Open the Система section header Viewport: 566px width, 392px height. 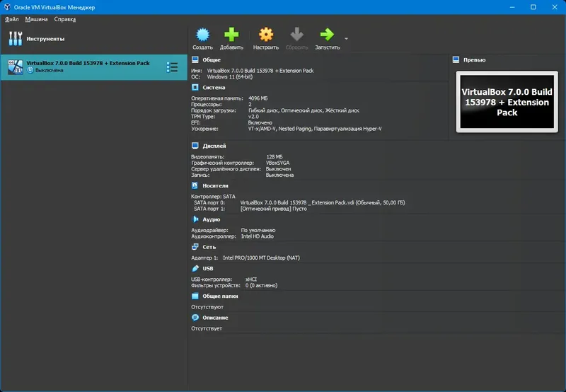(x=214, y=87)
